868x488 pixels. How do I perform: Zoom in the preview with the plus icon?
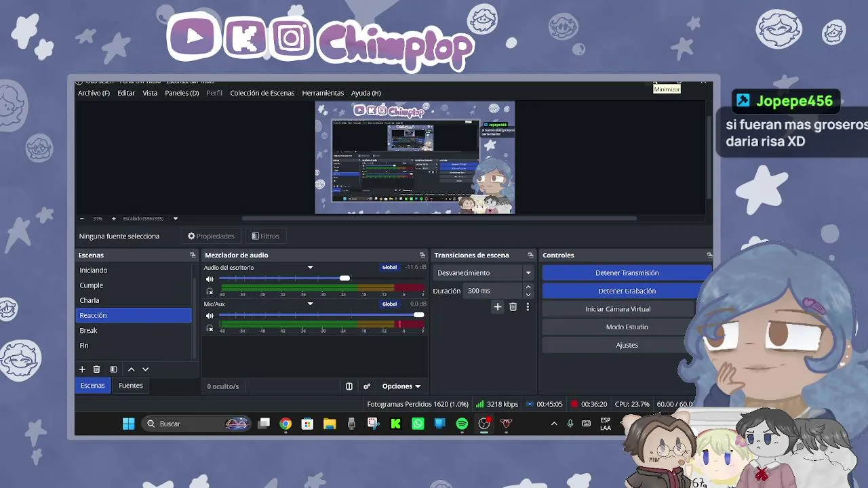point(113,219)
